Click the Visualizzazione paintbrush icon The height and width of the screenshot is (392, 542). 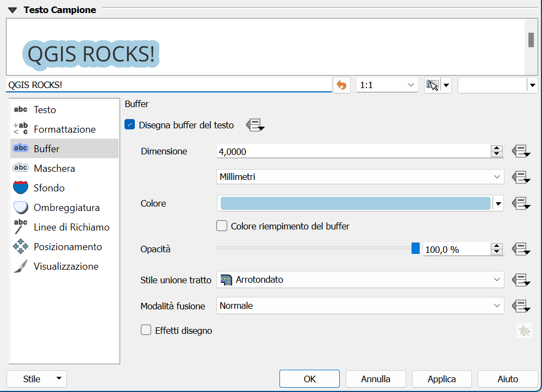pyautogui.click(x=21, y=266)
